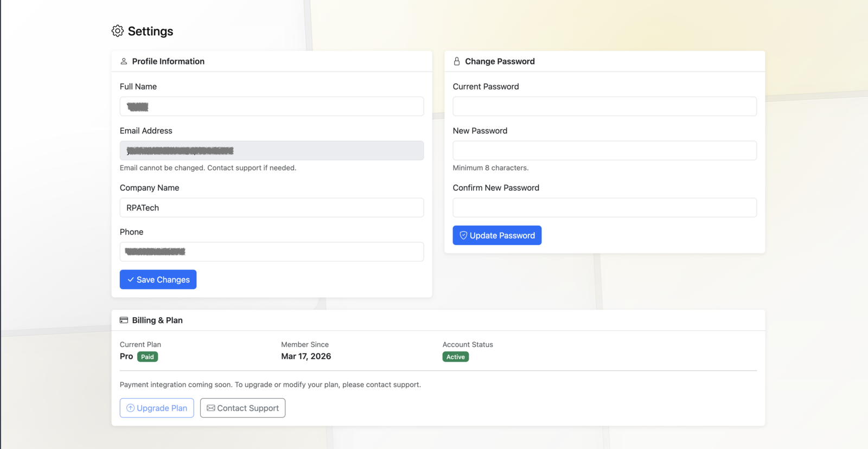Select the Confirm New Password field
The image size is (868, 449).
[605, 208]
